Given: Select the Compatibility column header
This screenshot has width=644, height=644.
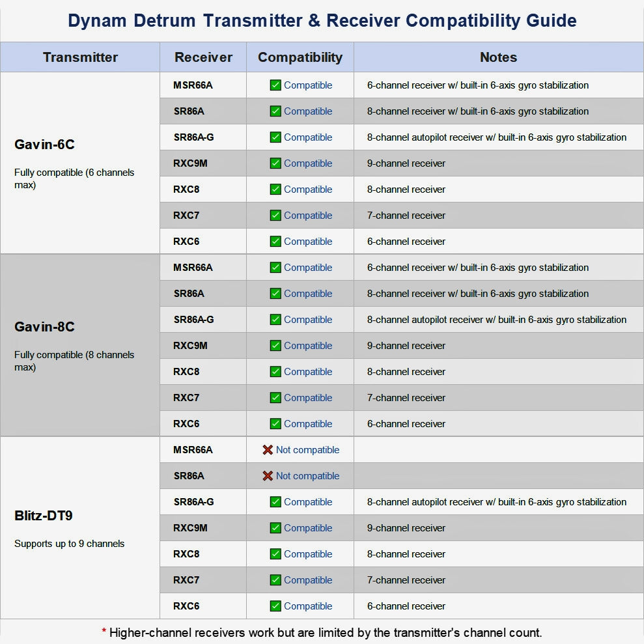Looking at the screenshot, I should coord(300,57).
